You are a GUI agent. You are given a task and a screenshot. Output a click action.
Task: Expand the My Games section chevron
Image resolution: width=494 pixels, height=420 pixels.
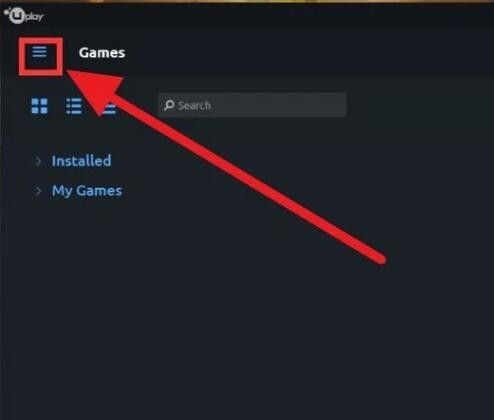38,191
